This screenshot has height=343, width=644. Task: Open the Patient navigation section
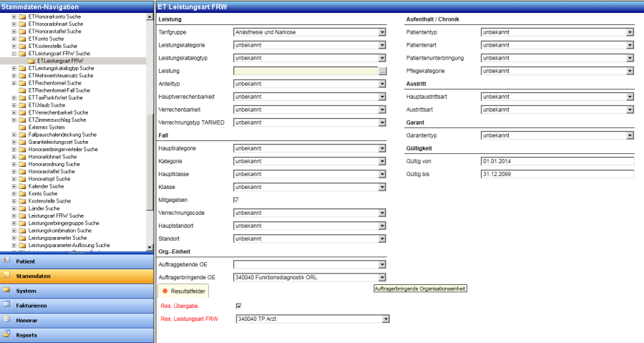coord(77,261)
